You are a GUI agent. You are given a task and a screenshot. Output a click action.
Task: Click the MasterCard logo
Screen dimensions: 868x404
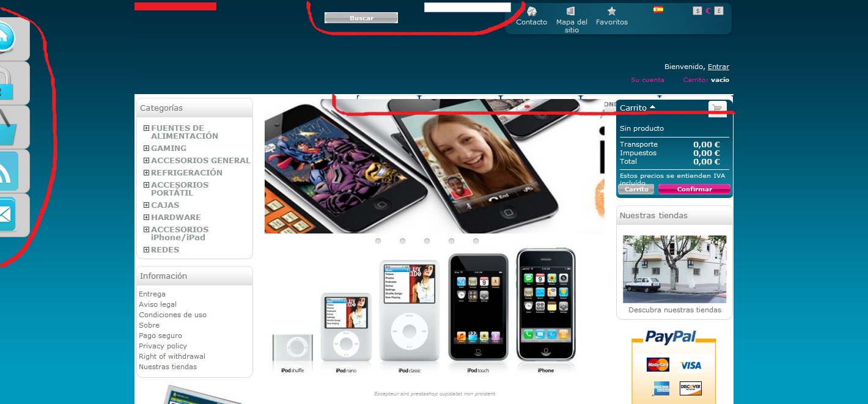coord(658,365)
